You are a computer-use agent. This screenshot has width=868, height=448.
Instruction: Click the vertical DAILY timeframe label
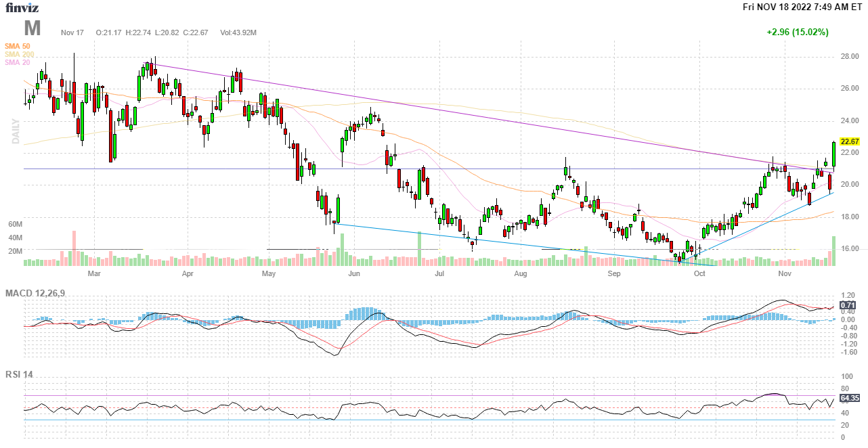click(x=15, y=131)
